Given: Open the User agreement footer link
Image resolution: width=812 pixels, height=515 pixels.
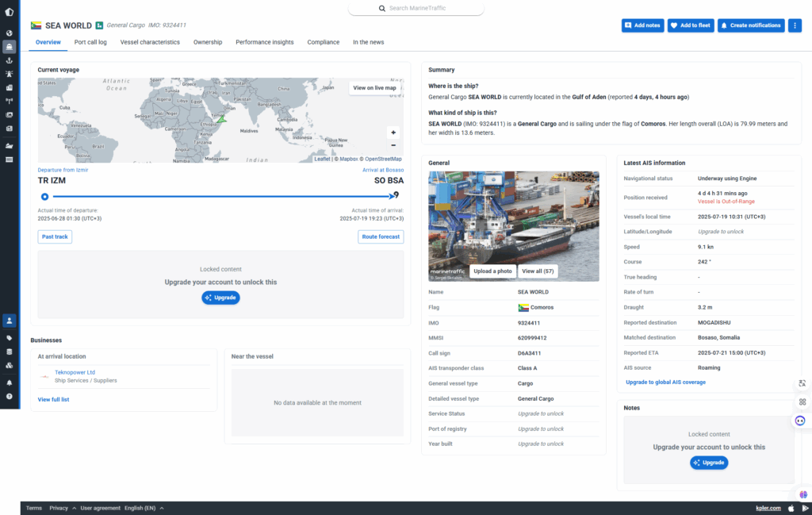Looking at the screenshot, I should [x=101, y=509].
